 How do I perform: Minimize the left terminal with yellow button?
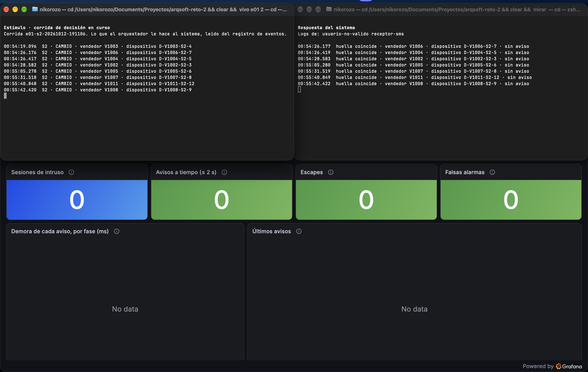15,9
